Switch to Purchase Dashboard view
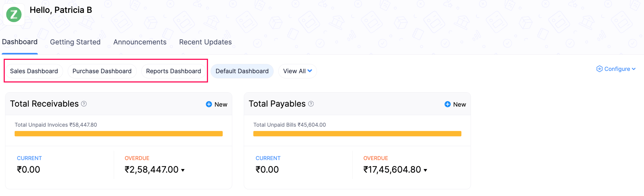This screenshot has width=644, height=196. (x=102, y=71)
